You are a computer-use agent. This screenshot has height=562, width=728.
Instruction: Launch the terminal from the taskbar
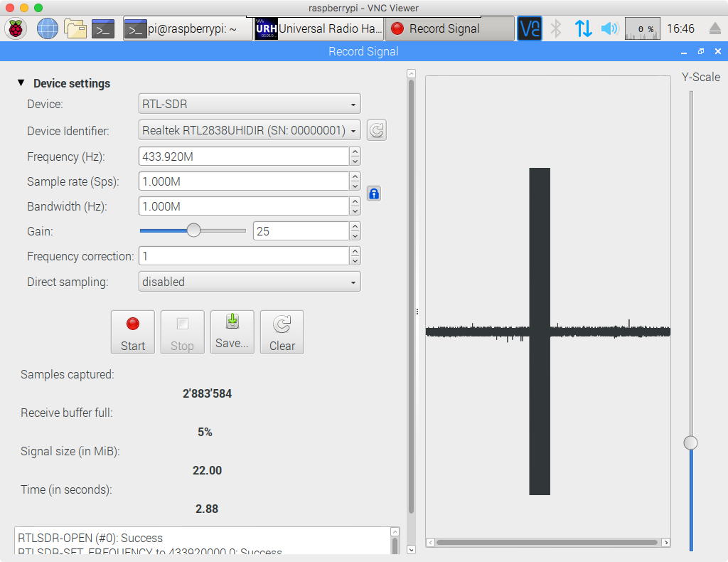click(x=103, y=29)
